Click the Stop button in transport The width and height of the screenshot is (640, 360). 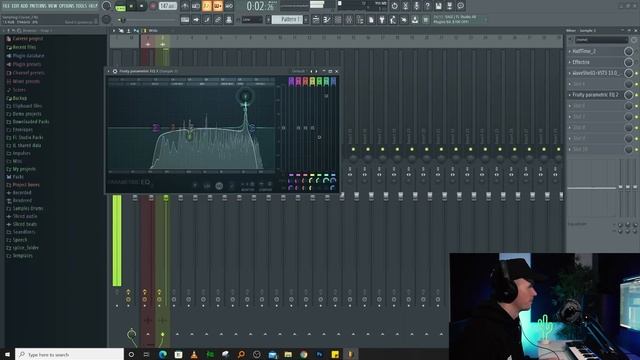click(x=142, y=6)
